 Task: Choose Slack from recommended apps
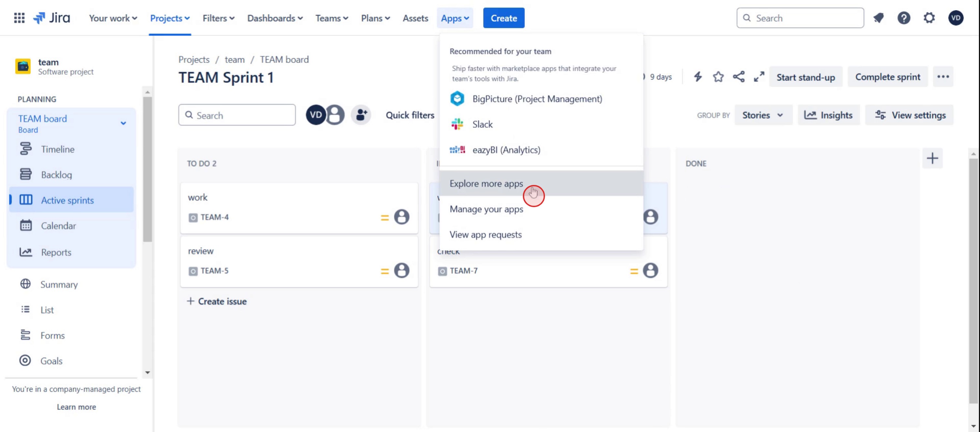pos(482,125)
